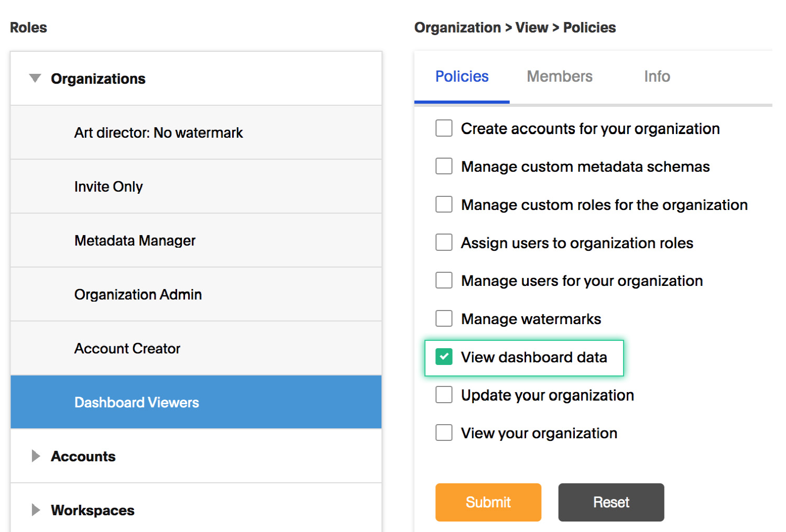Expand the Workspaces section arrow
The image size is (786, 532).
(36, 510)
